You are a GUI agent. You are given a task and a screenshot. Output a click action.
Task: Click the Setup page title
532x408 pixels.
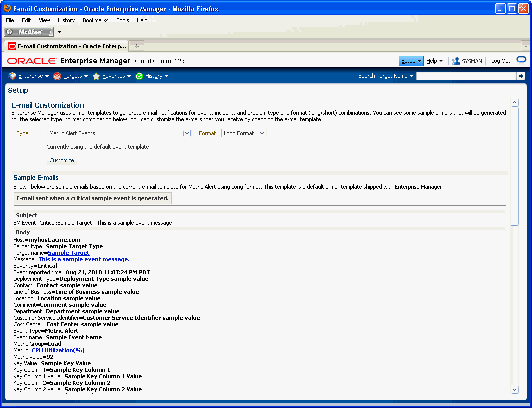point(18,90)
